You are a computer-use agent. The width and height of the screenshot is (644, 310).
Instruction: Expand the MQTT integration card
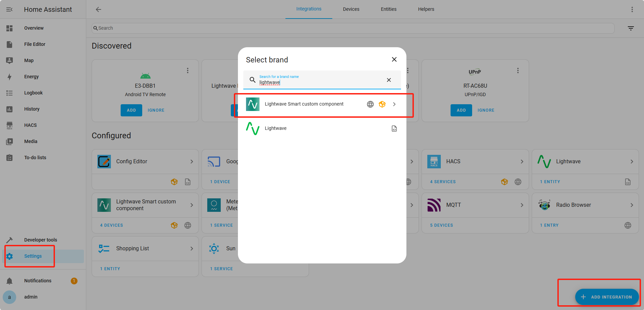(522, 205)
